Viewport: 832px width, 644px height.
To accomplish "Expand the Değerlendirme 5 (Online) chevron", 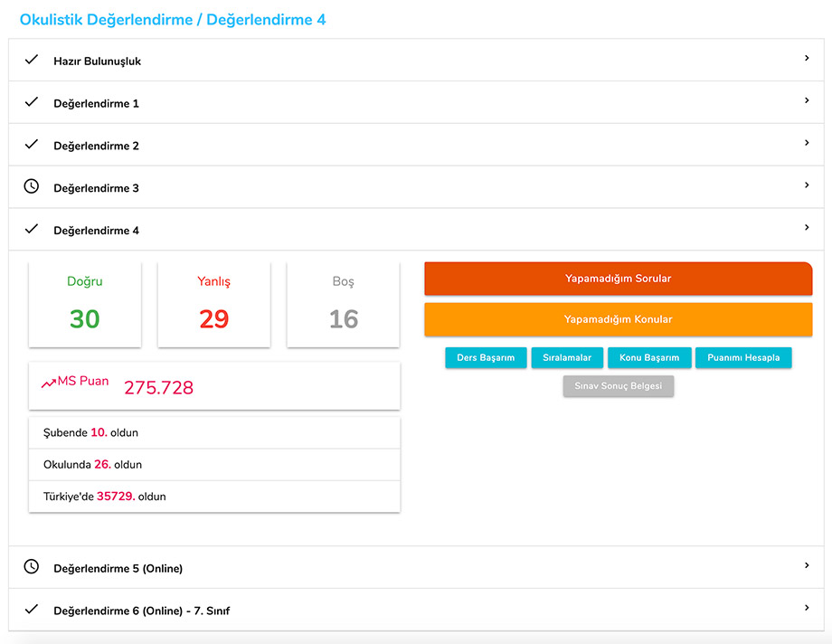I will point(807,565).
